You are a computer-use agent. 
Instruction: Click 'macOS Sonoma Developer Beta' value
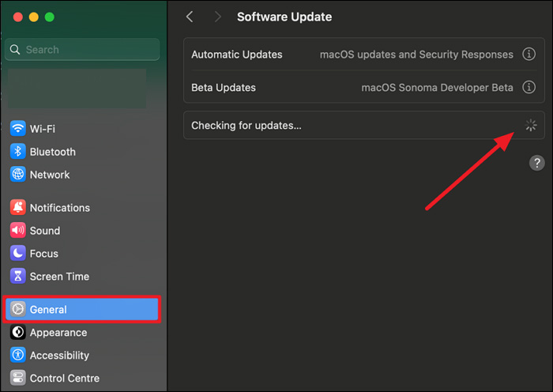point(438,88)
